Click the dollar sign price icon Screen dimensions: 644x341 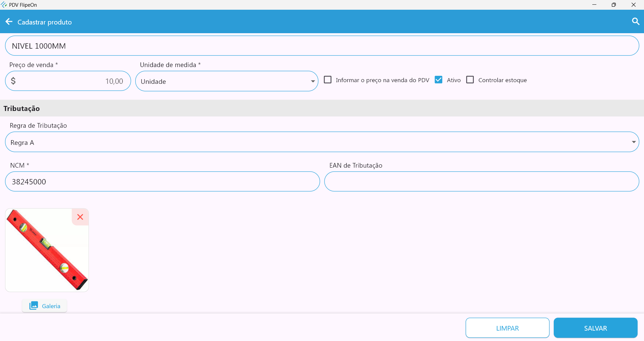point(13,81)
